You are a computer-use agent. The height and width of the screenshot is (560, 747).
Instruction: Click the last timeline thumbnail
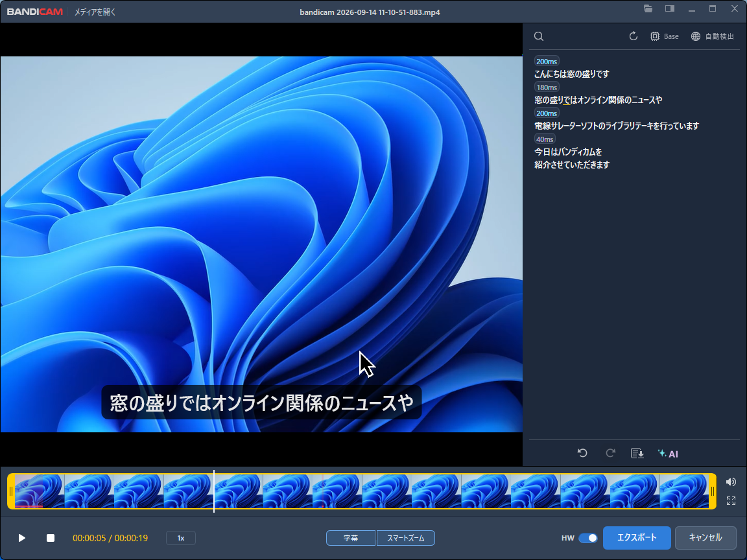pyautogui.click(x=684, y=491)
